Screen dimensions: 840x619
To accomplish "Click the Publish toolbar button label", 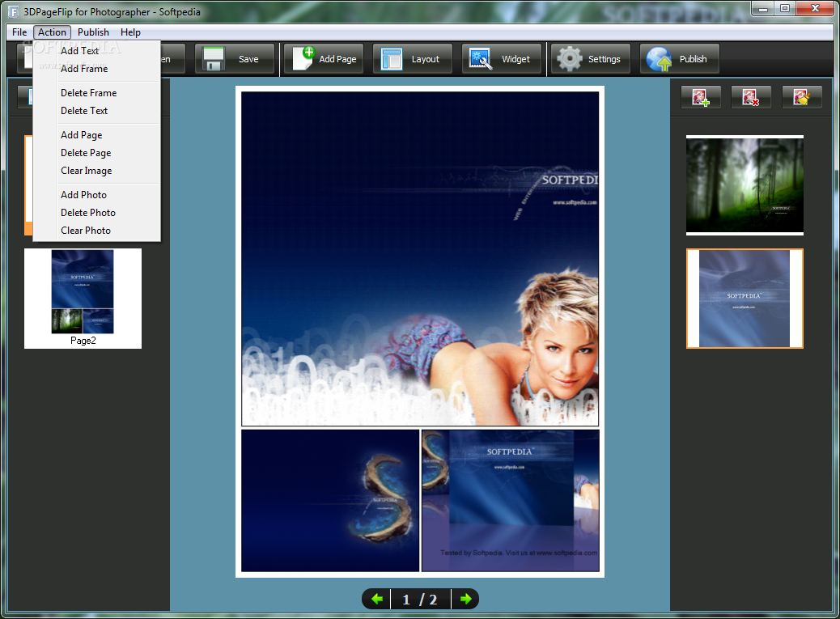I will click(x=693, y=59).
